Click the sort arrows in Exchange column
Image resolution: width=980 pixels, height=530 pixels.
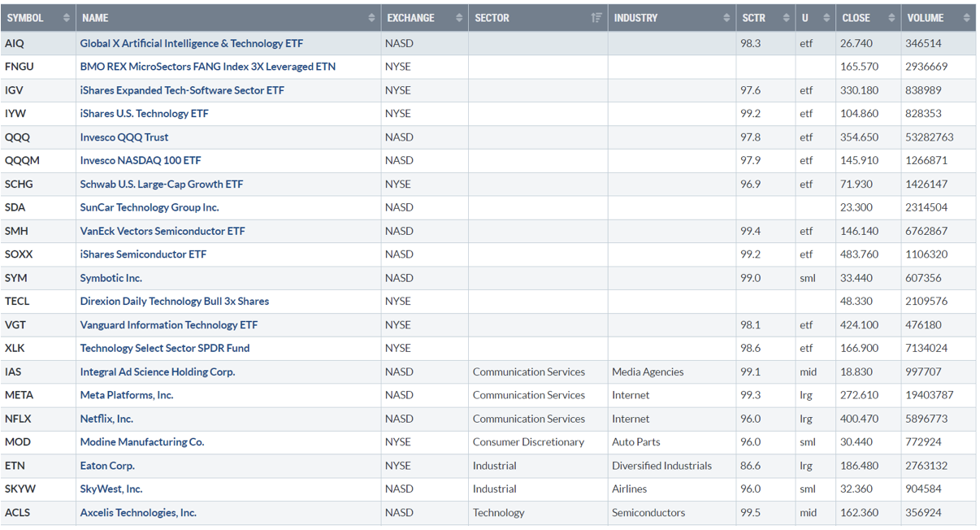[458, 18]
